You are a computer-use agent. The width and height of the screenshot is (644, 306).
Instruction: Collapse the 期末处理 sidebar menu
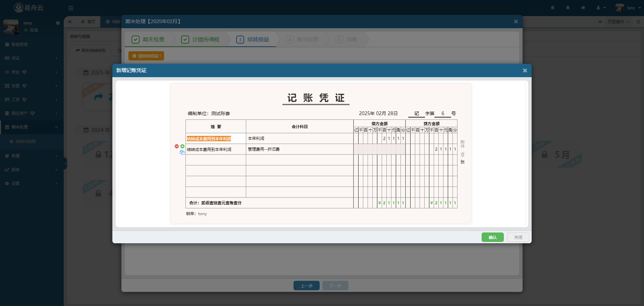coord(32,127)
